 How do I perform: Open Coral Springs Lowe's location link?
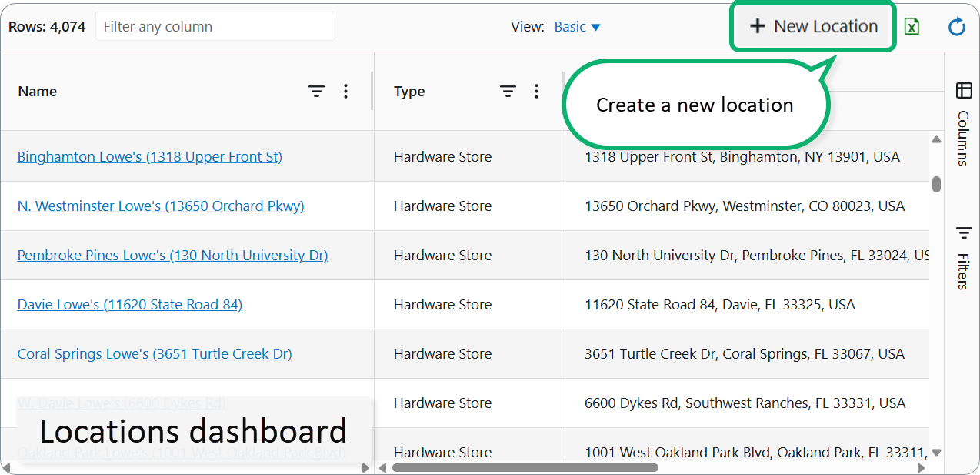coord(155,354)
